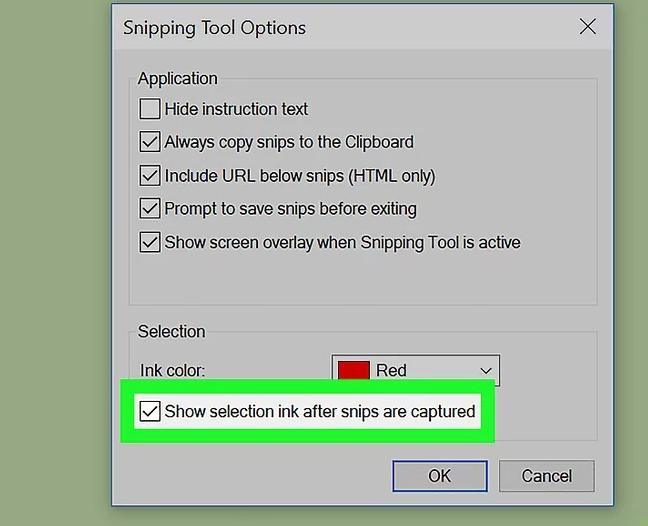Click the Snipping Tool Options title bar
The width and height of the screenshot is (648, 526).
[300, 27]
